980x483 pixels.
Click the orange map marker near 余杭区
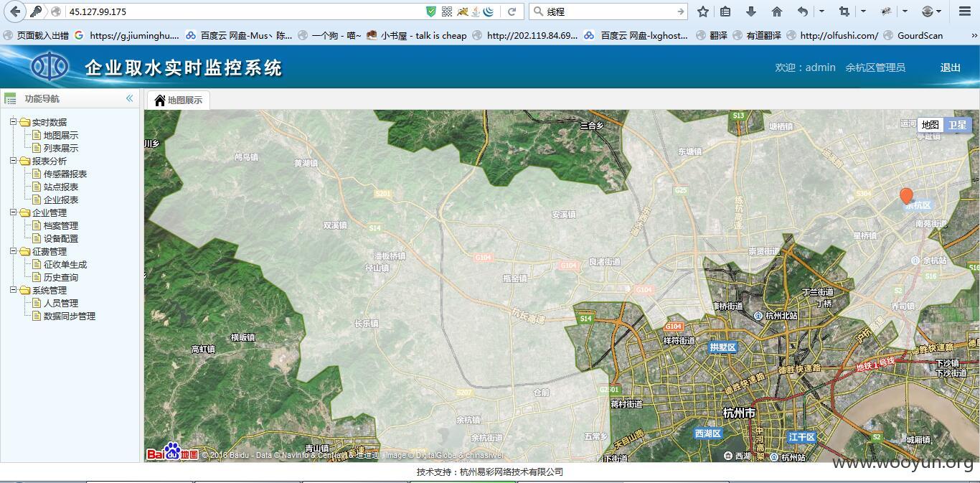[906, 196]
